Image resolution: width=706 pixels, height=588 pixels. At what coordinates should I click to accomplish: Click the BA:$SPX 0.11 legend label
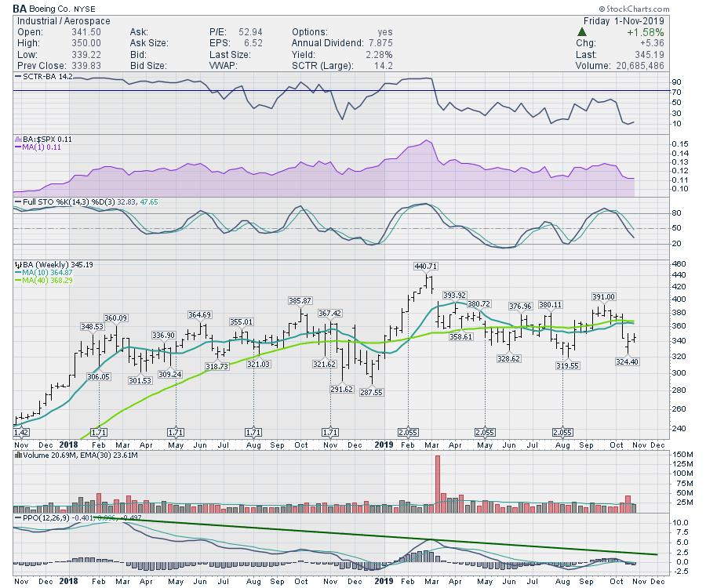(47, 139)
